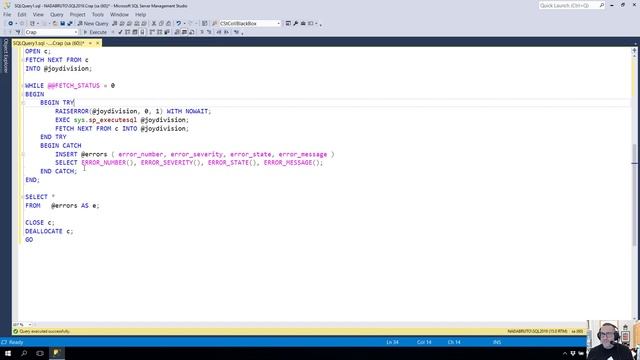Click the Redo icon

190,23
